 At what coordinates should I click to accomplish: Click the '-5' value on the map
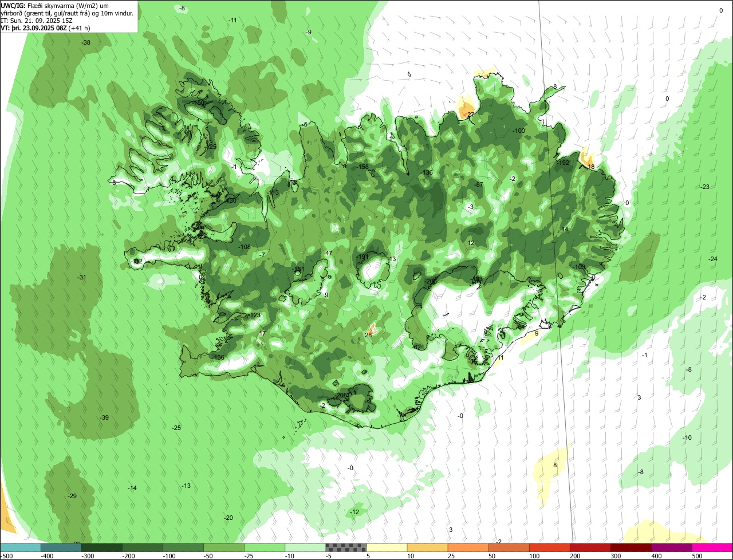coord(306,124)
